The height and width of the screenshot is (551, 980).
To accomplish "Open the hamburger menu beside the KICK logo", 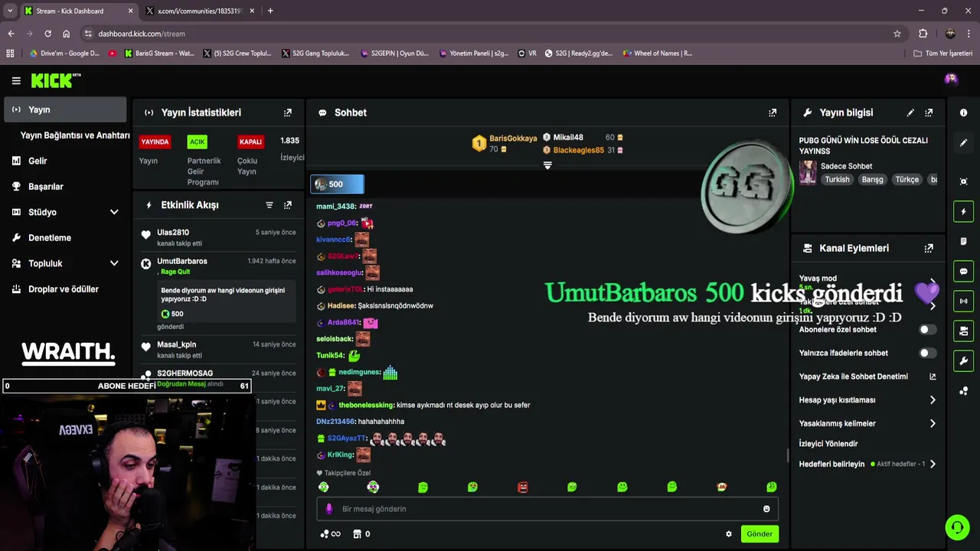I will pos(16,80).
